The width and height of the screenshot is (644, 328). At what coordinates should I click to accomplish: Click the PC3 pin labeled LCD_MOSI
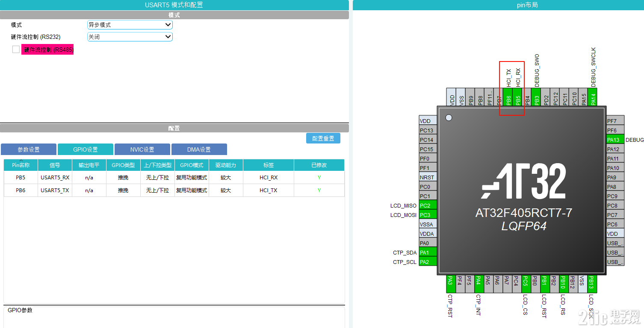[x=428, y=215]
